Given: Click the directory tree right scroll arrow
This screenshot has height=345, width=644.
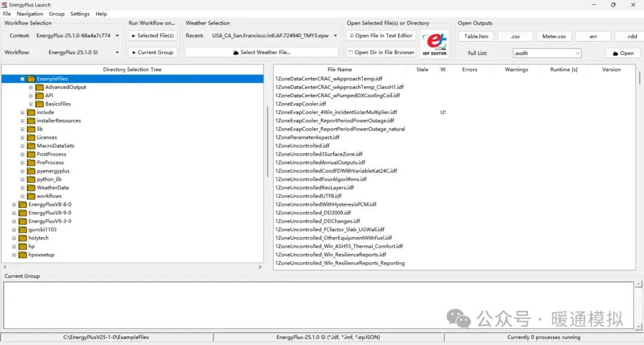Looking at the screenshot, I should 261,267.
